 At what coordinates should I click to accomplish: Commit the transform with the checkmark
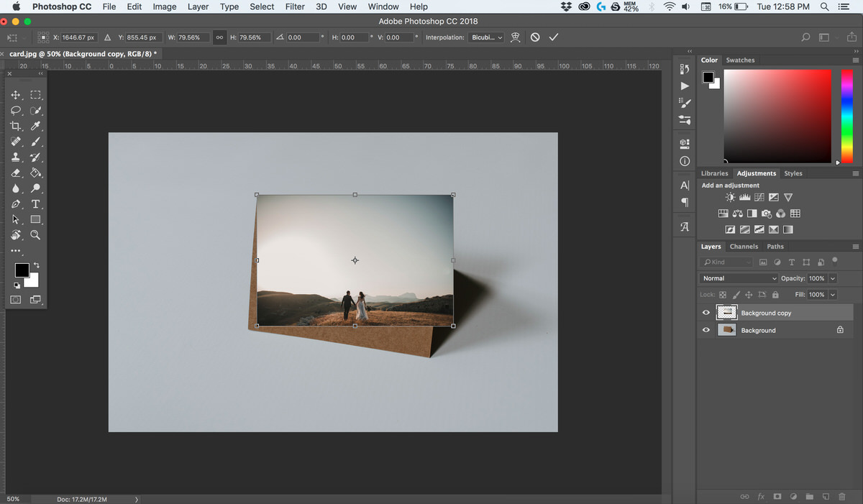pyautogui.click(x=553, y=37)
